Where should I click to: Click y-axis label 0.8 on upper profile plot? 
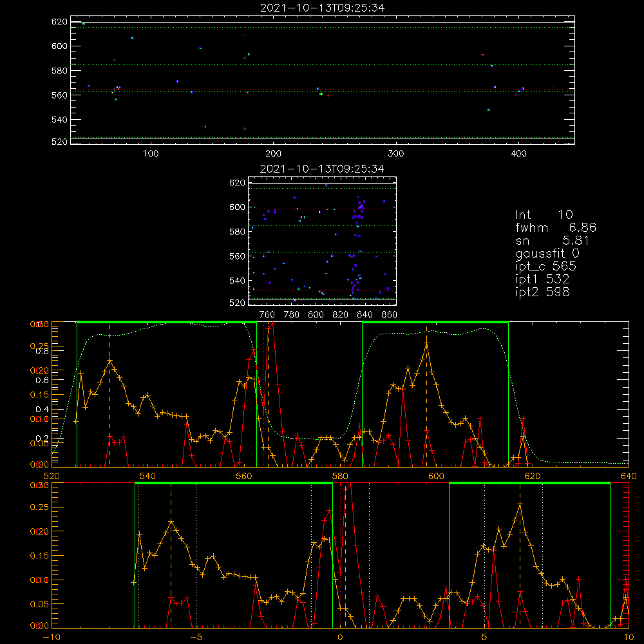pyautogui.click(x=43, y=351)
